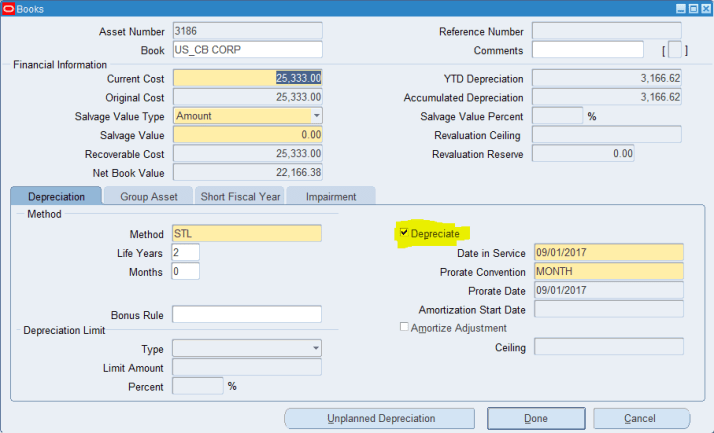This screenshot has height=433, width=714.
Task: Uncheck the Depreciate checkbox
Action: (x=404, y=233)
